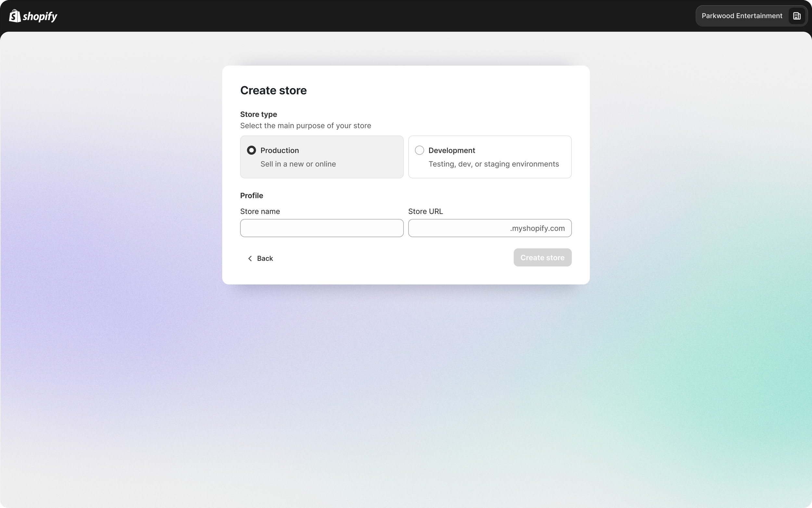Click the back chevron arrow icon
812x508 pixels.
[x=250, y=258]
